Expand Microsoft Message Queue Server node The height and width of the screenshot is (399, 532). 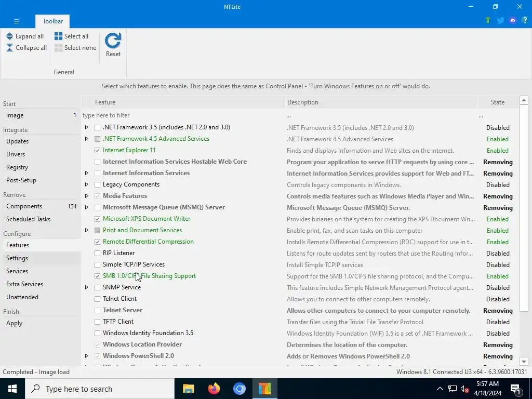(87, 207)
